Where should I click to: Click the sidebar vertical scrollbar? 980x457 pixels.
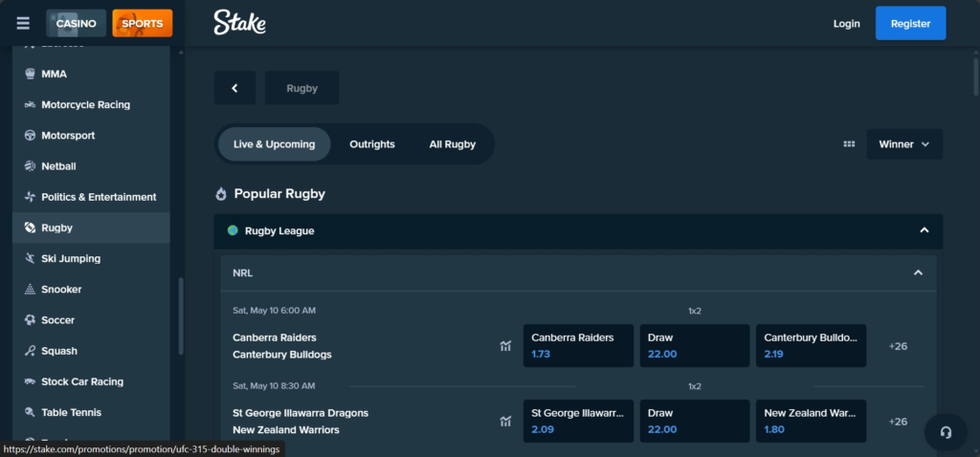click(x=181, y=316)
